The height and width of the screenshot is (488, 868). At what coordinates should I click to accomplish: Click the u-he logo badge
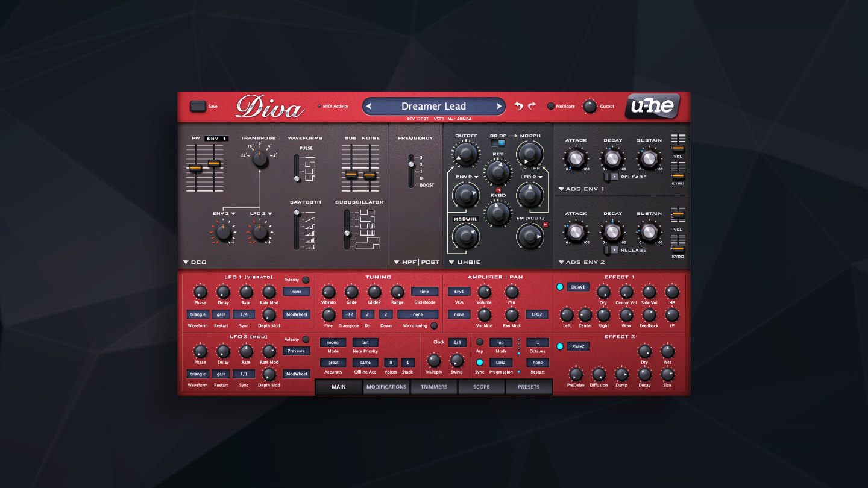coord(652,107)
